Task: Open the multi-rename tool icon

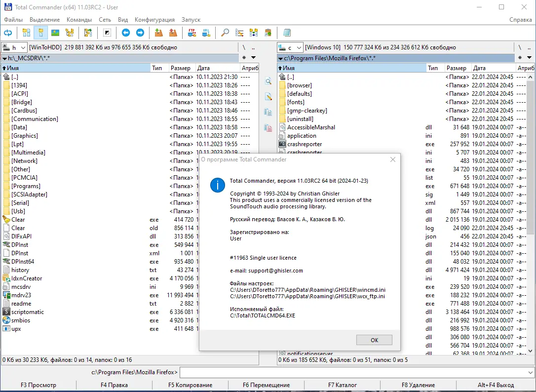Action: [239, 33]
